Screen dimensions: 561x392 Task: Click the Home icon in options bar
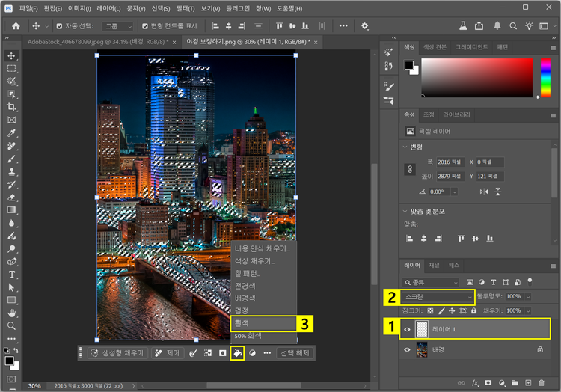pyautogui.click(x=16, y=25)
